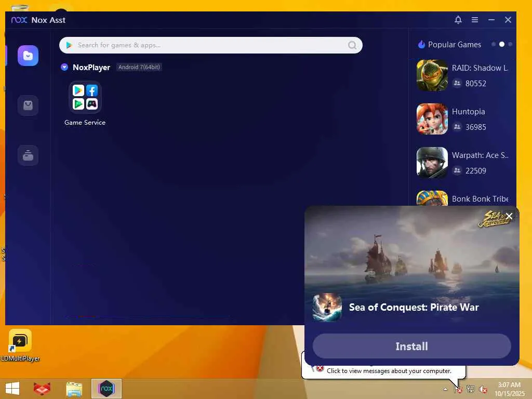This screenshot has height=399, width=532.
Task: Click the Nox logo in title bar
Action: (19, 20)
